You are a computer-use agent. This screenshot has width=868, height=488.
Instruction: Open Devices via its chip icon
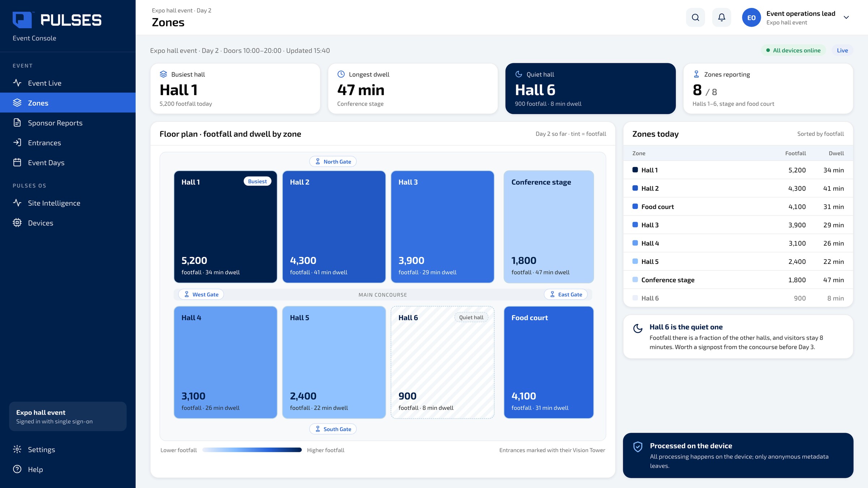click(x=17, y=223)
